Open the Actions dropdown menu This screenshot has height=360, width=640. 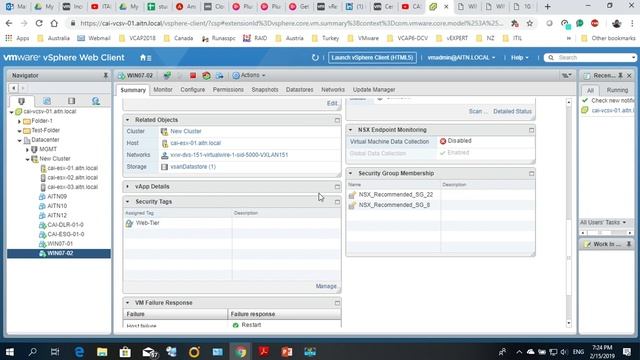(x=249, y=76)
